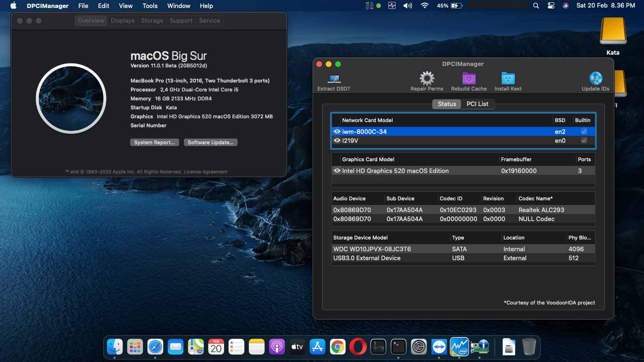The width and height of the screenshot is (644, 362).
Task: Open Calendar showing Feb 20
Action: pos(216,347)
